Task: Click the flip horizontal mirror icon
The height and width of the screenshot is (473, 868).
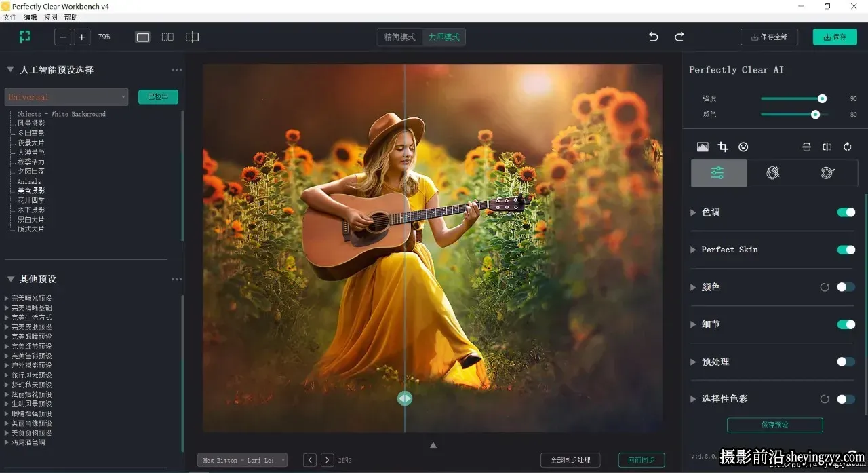Action: point(827,147)
